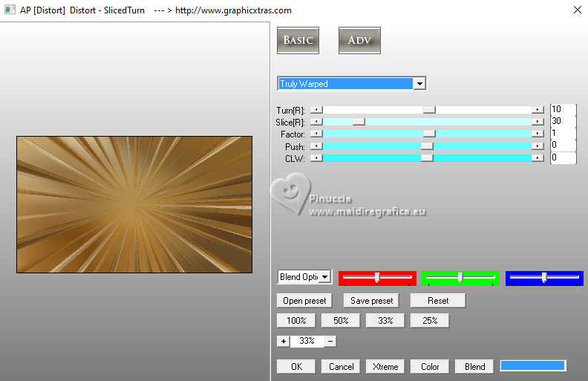Set preview zoom to 50%
The image size is (588, 381).
[341, 321]
